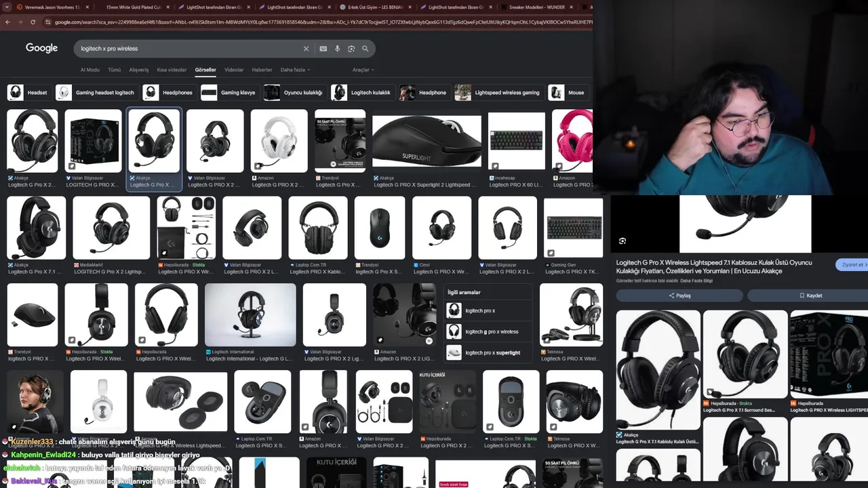Select the Headset filter chip
The width and height of the screenshot is (868, 488).
coord(28,92)
